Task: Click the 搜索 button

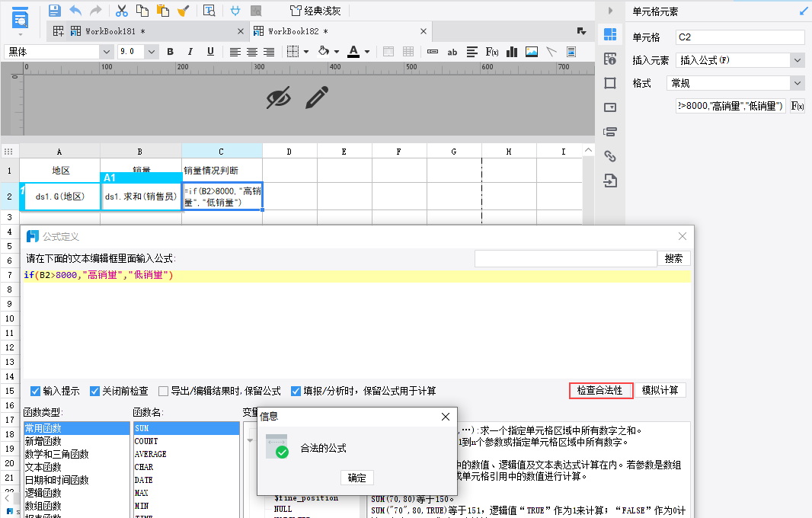Action: tap(673, 258)
